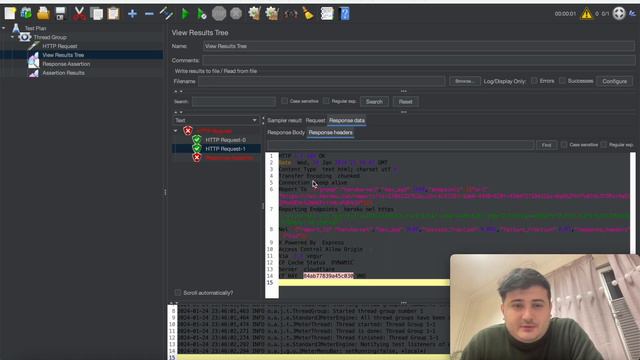The height and width of the screenshot is (360, 640).
Task: Select HTTP Request-0 result
Action: tap(226, 140)
